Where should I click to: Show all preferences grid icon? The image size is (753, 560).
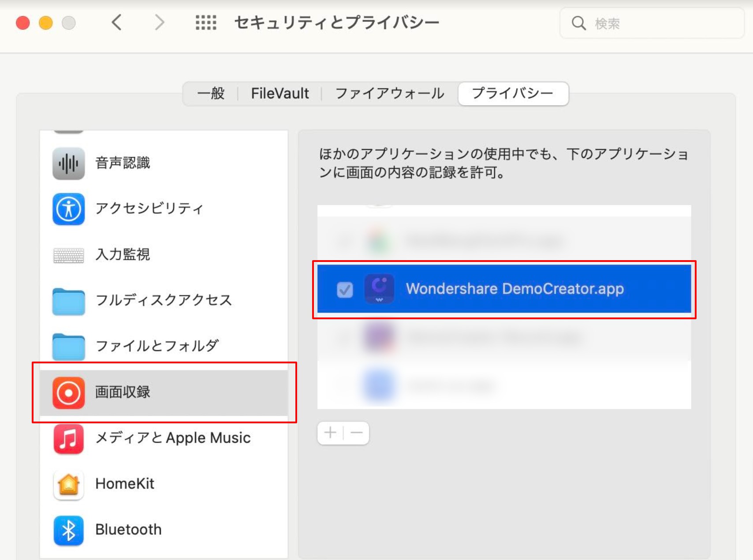click(x=206, y=22)
